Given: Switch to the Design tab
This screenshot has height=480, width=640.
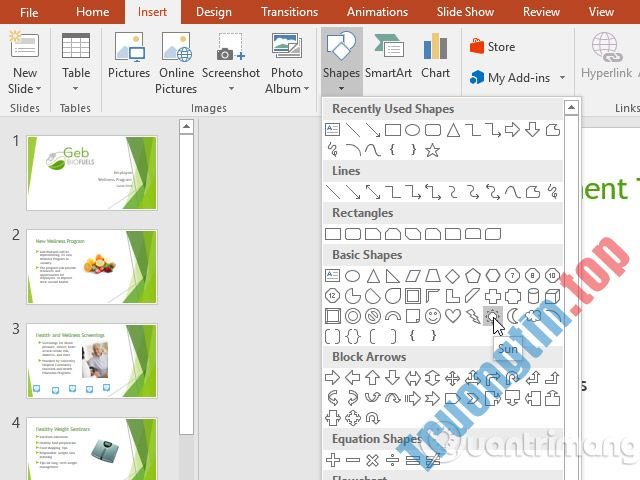Looking at the screenshot, I should (213, 12).
